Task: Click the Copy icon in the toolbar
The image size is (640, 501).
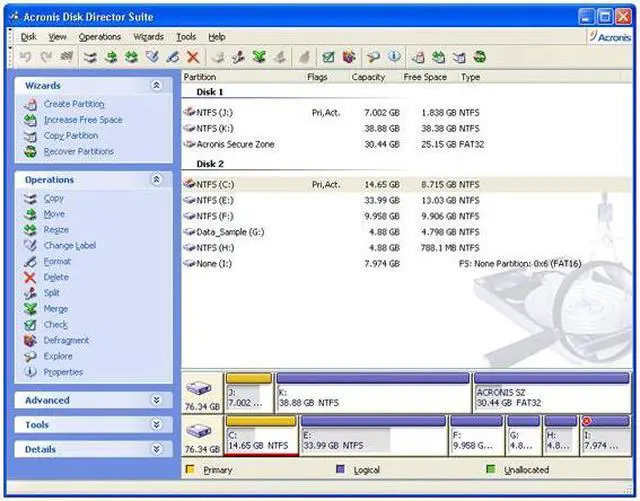Action: click(90, 57)
